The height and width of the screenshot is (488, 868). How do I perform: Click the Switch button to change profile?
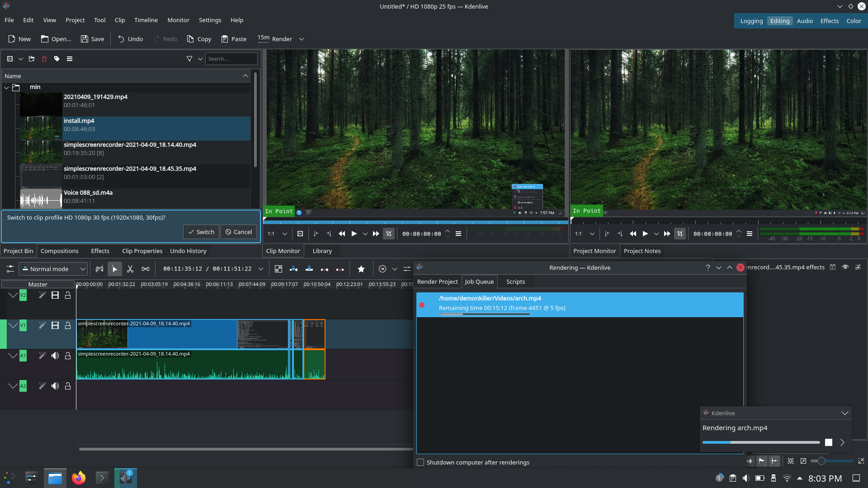pyautogui.click(x=202, y=232)
